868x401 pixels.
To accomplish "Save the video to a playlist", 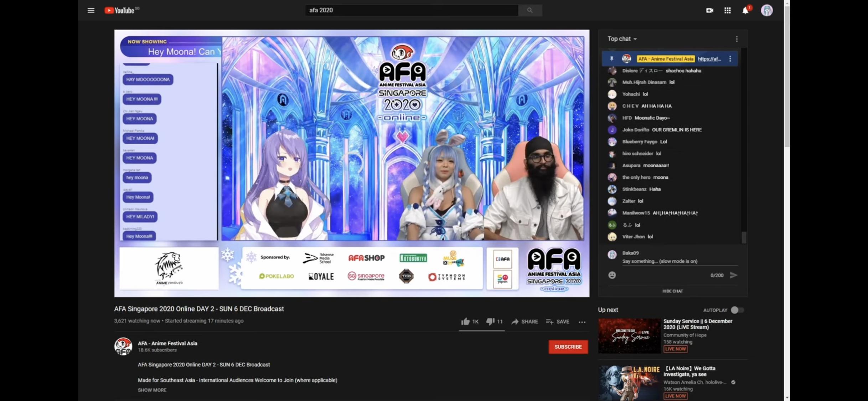I will pos(557,322).
